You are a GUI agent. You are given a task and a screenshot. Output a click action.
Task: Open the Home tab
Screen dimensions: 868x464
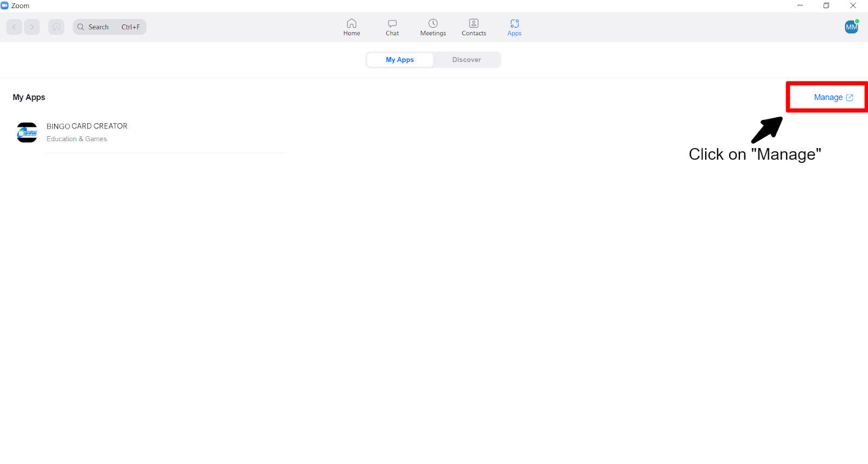point(352,27)
